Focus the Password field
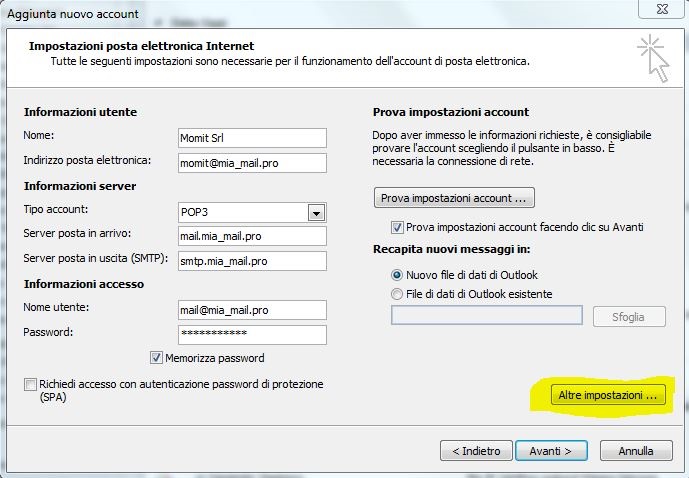This screenshot has height=478, width=689. point(252,334)
